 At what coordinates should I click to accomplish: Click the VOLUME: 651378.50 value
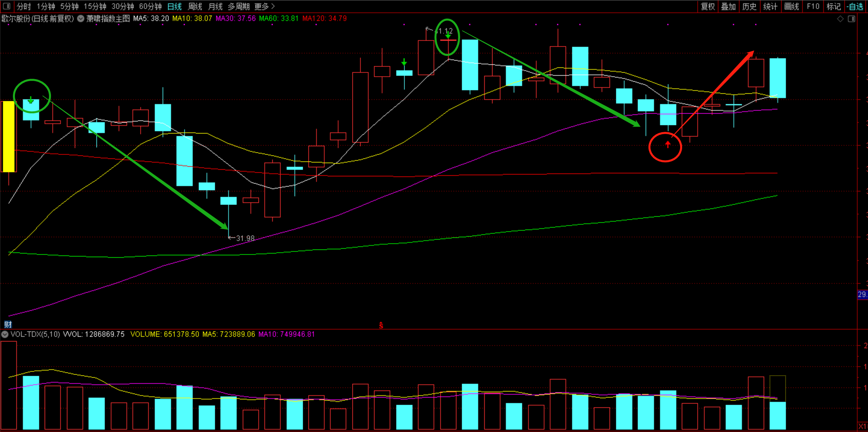coord(165,334)
